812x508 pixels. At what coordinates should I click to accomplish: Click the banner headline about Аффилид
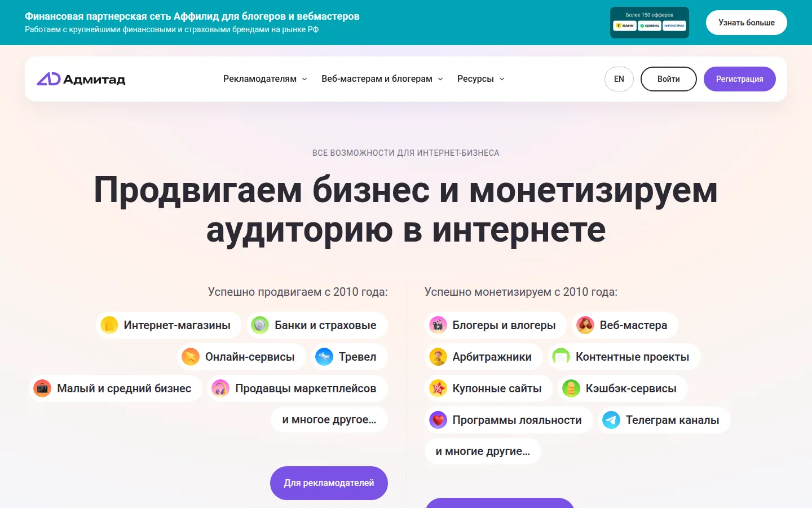point(192,16)
